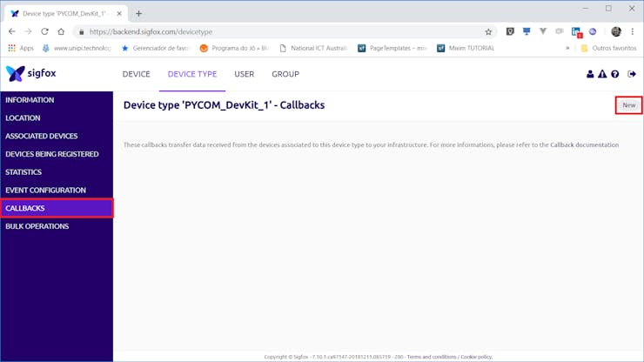This screenshot has width=644, height=362.
Task: Click the Chrome profile avatar
Action: 616,31
